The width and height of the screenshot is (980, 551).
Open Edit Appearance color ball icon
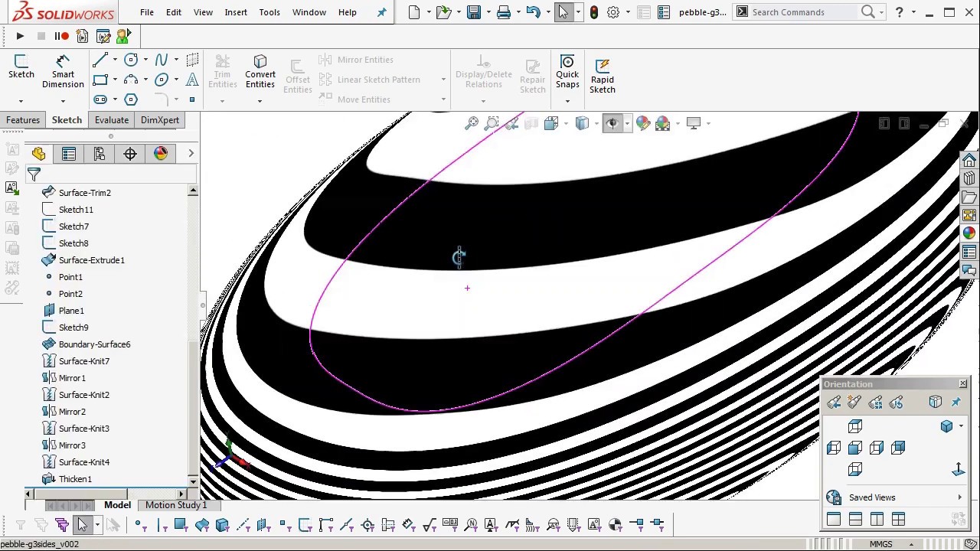643,123
